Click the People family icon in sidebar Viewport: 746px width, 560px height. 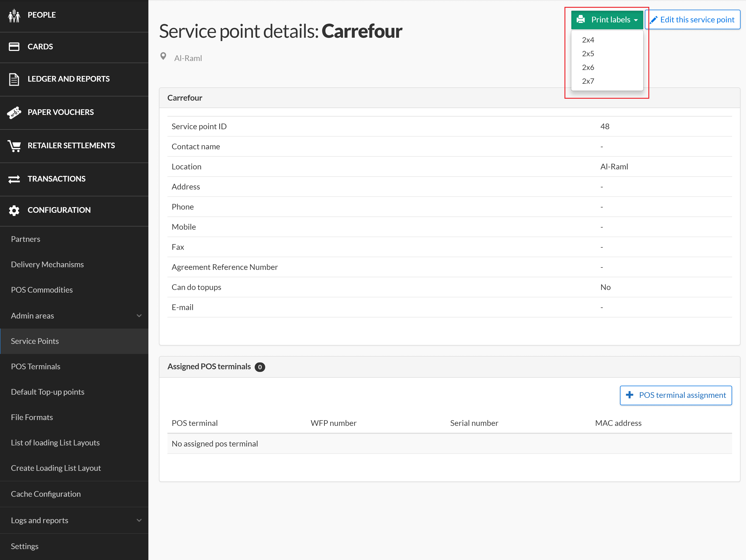point(14,16)
